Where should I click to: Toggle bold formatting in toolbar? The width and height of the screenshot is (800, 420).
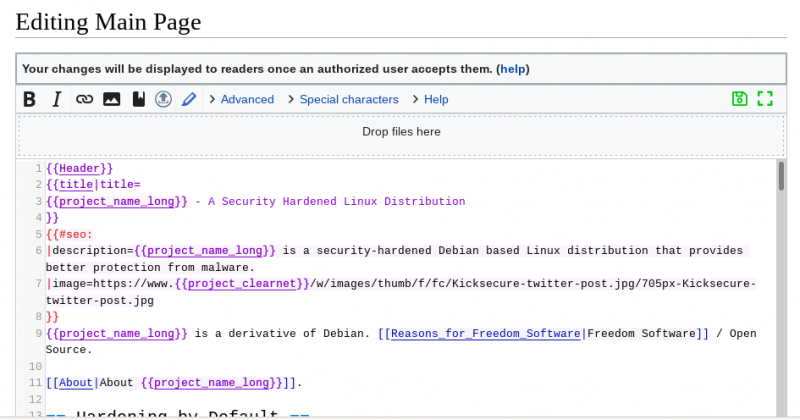[30, 99]
